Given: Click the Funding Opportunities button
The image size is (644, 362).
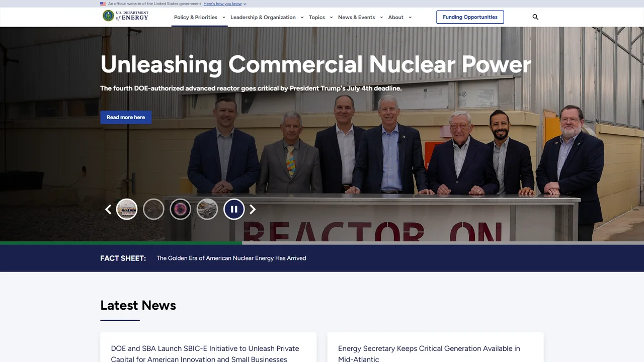Looking at the screenshot, I should point(470,17).
